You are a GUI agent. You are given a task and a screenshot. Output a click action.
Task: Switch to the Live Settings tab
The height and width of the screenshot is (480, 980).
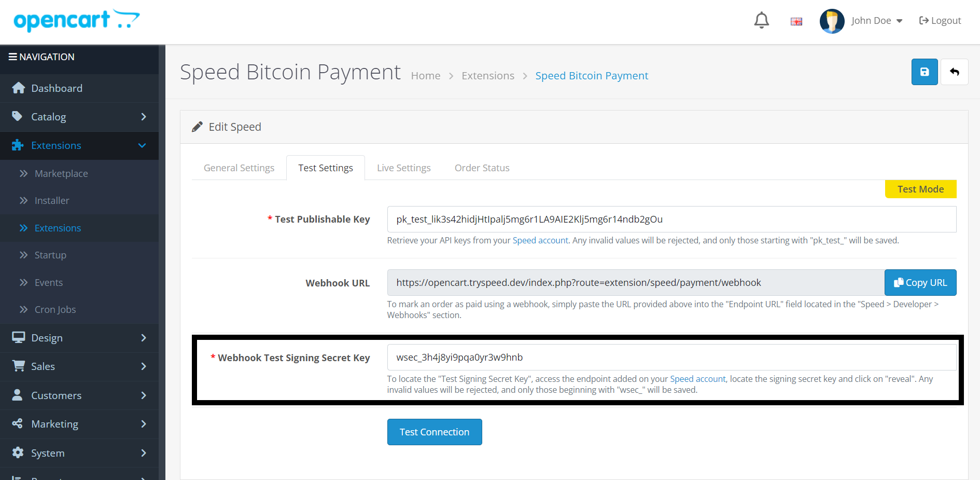click(404, 168)
